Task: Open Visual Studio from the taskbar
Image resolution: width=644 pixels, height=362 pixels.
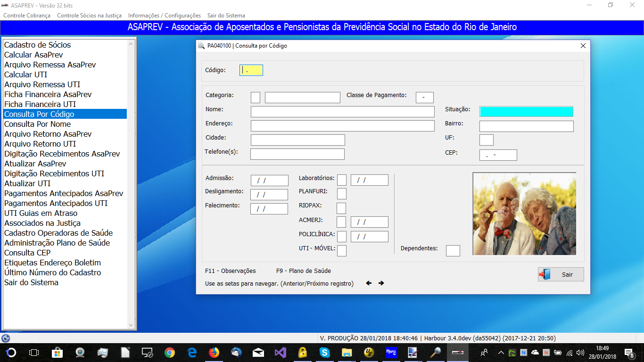Action: click(x=281, y=353)
